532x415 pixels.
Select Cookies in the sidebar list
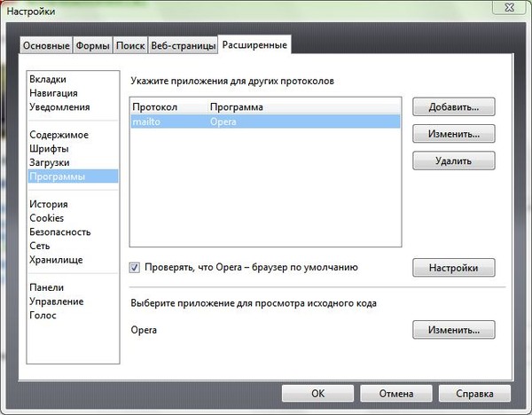click(73, 218)
